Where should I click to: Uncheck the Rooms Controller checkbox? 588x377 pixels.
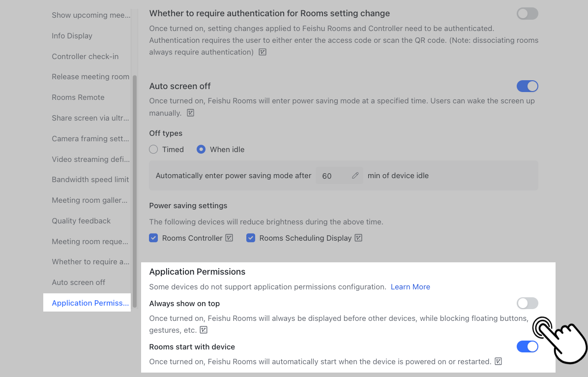click(153, 238)
